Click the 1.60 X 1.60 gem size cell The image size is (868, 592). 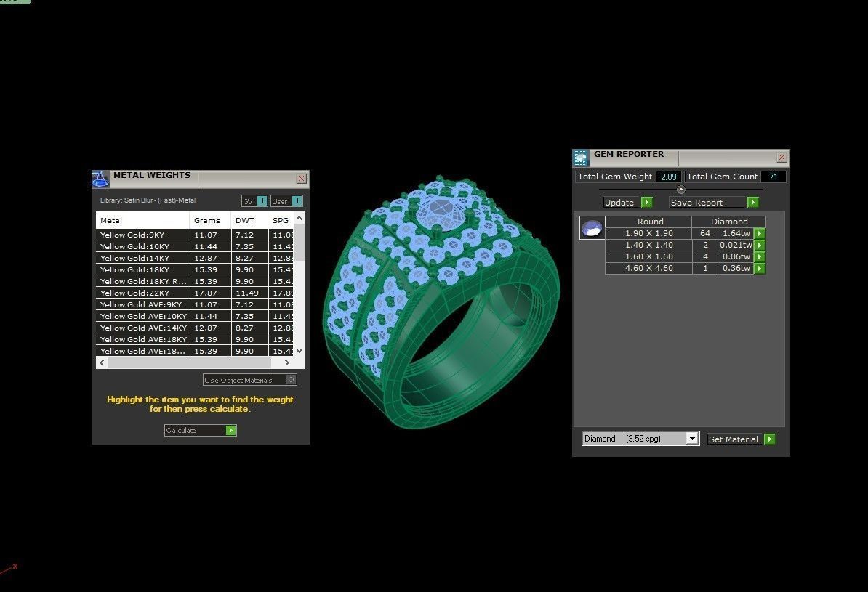tap(648, 256)
